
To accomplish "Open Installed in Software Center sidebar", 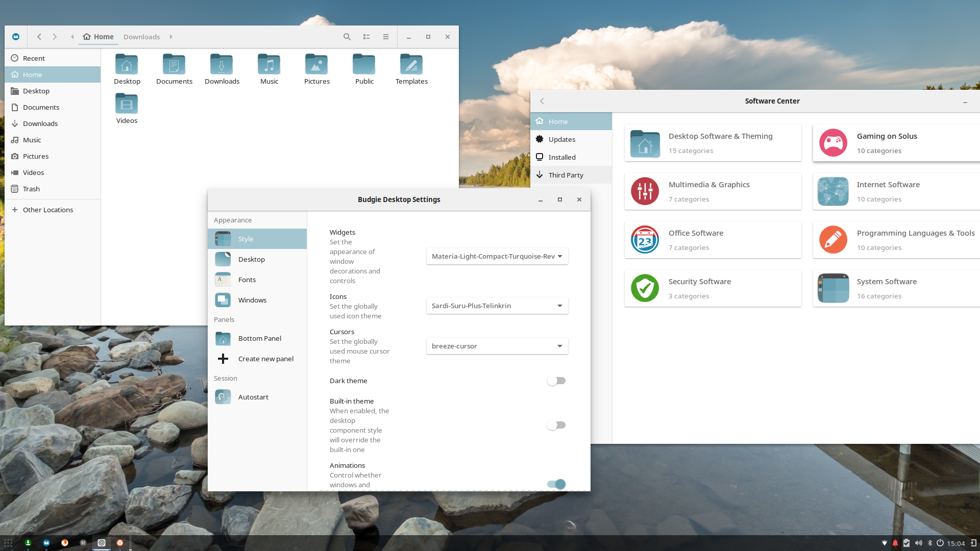I will 571,157.
